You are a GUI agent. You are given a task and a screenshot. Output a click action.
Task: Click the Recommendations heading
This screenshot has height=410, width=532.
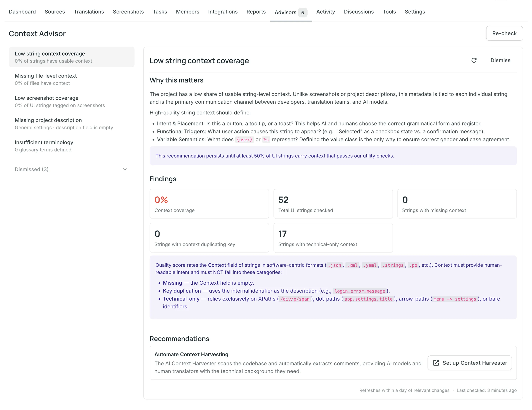pyautogui.click(x=179, y=339)
